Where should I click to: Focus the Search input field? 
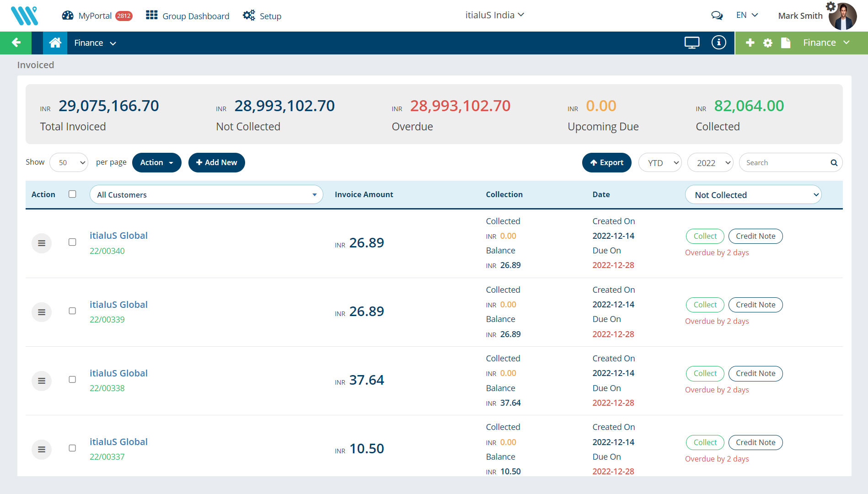click(x=784, y=163)
